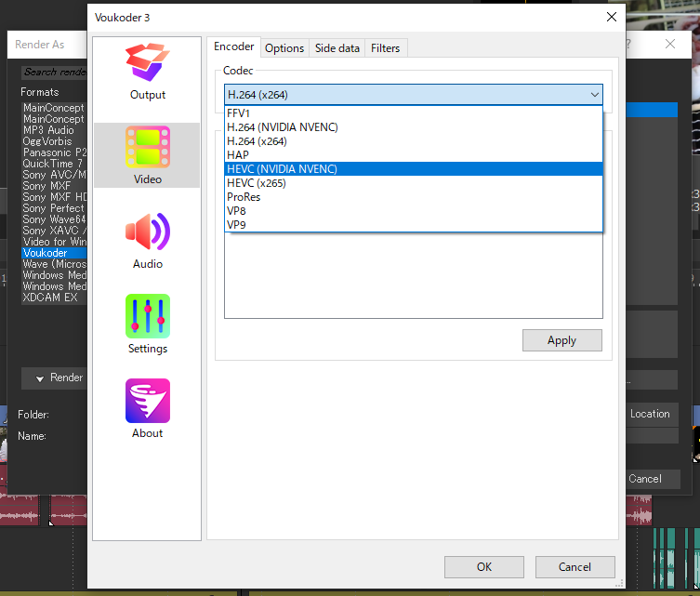Collapse the Codec dropdown arrow

point(594,95)
